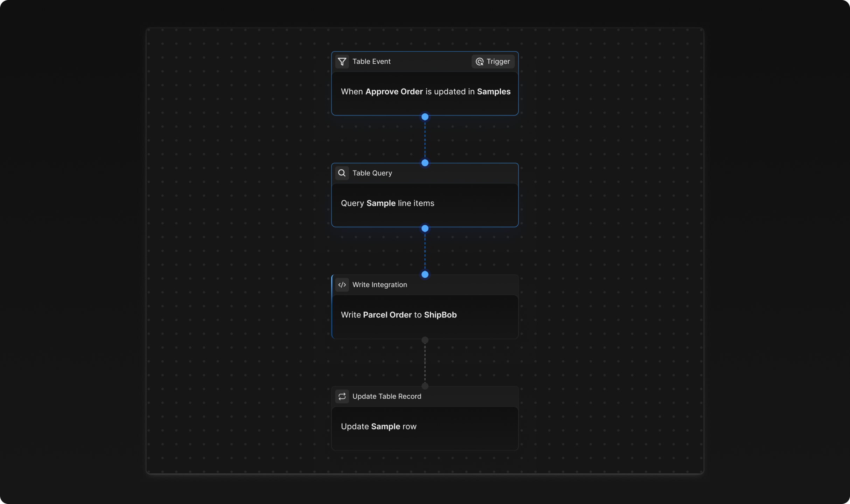Select the Update Table Record title label
The width and height of the screenshot is (850, 504).
pyautogui.click(x=386, y=396)
